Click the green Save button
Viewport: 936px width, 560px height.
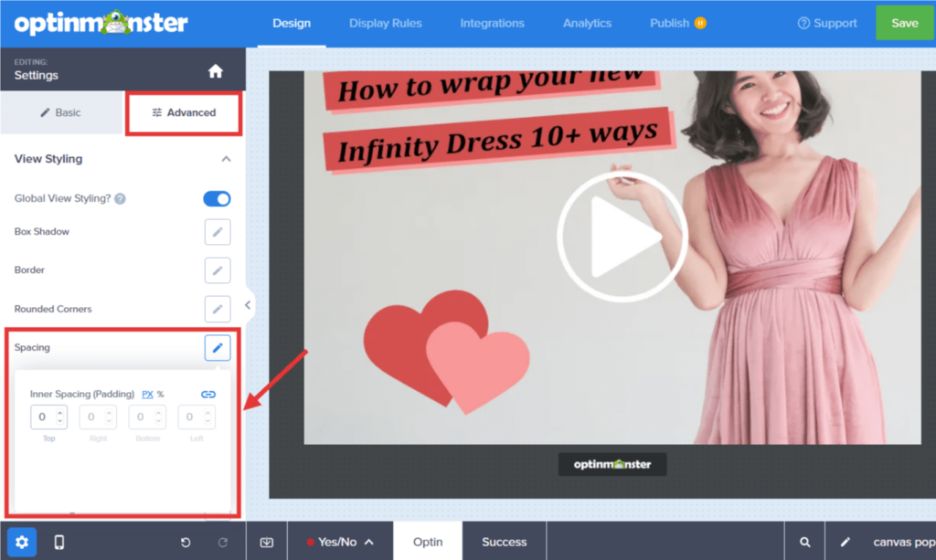click(904, 23)
